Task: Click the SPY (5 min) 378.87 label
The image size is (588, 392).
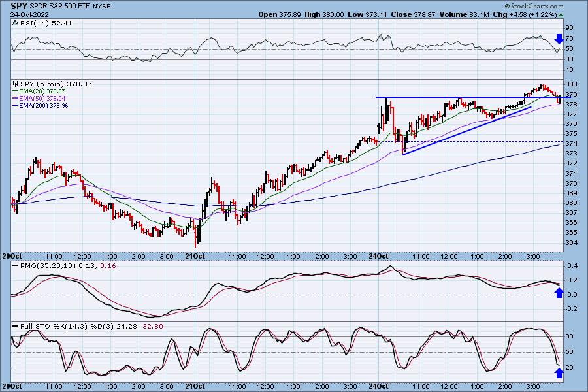Action: (56, 84)
